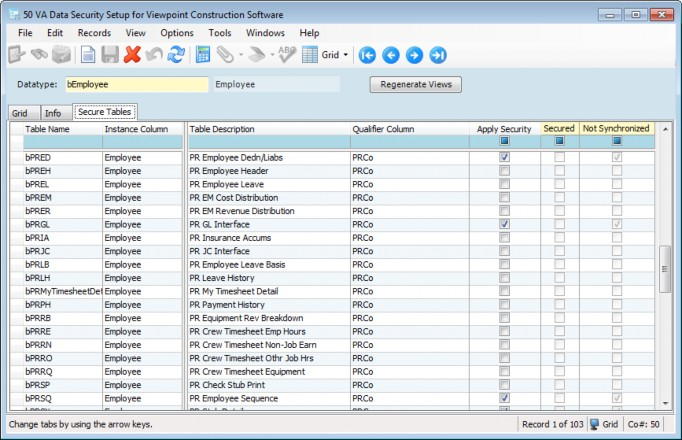Select the Secure Tables tab

coord(104,112)
